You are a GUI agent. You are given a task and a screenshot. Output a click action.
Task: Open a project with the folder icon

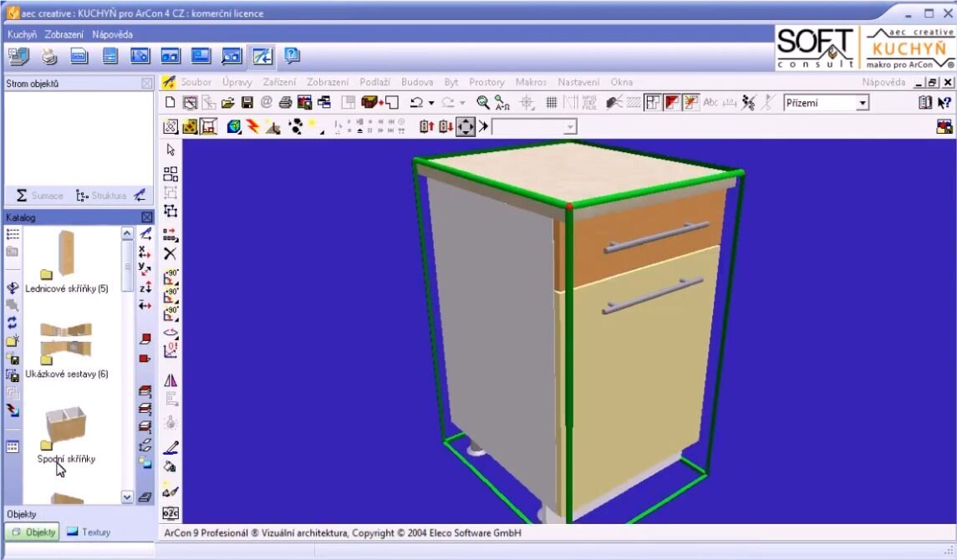(x=227, y=103)
